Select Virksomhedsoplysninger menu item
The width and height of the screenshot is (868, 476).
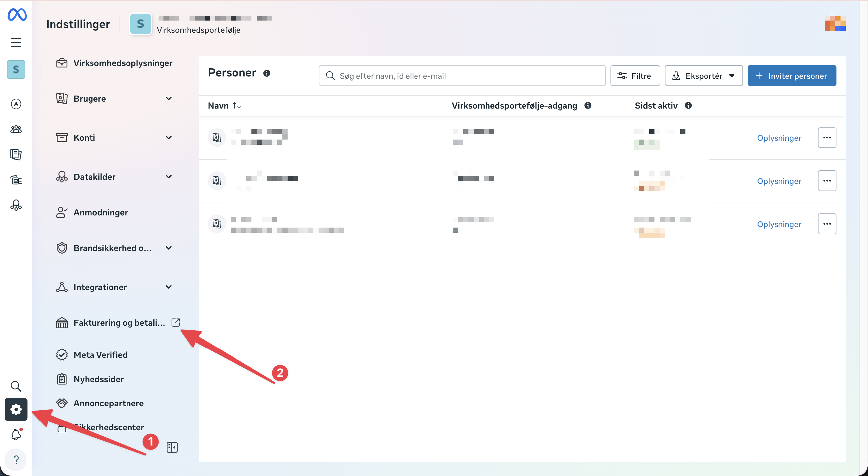[x=123, y=63]
